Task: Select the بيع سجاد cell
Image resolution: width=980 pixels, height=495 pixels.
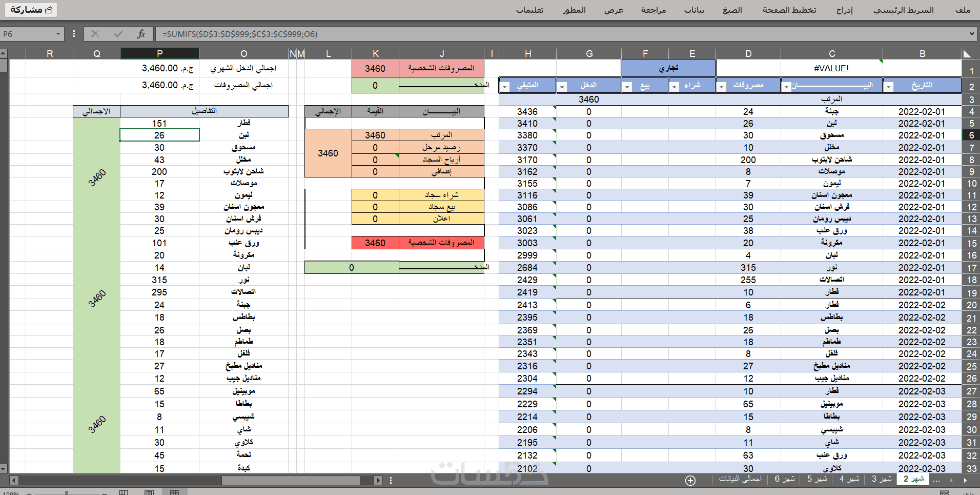Action: pos(441,207)
